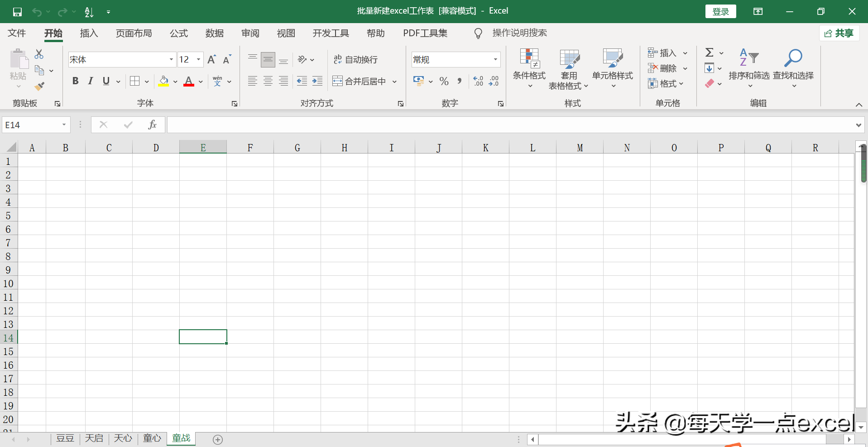The width and height of the screenshot is (868, 447).
Task: Click the Sort A to Z quick access icon
Action: tap(89, 12)
